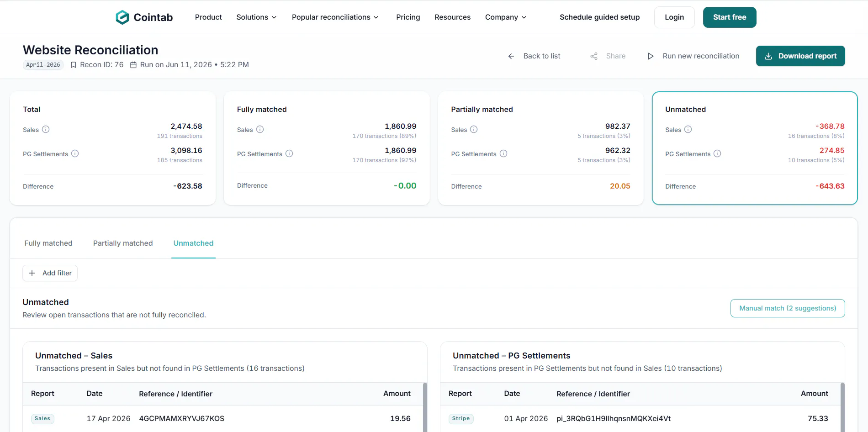The width and height of the screenshot is (868, 432).
Task: Click the Report header in Sales table
Action: [x=42, y=394]
